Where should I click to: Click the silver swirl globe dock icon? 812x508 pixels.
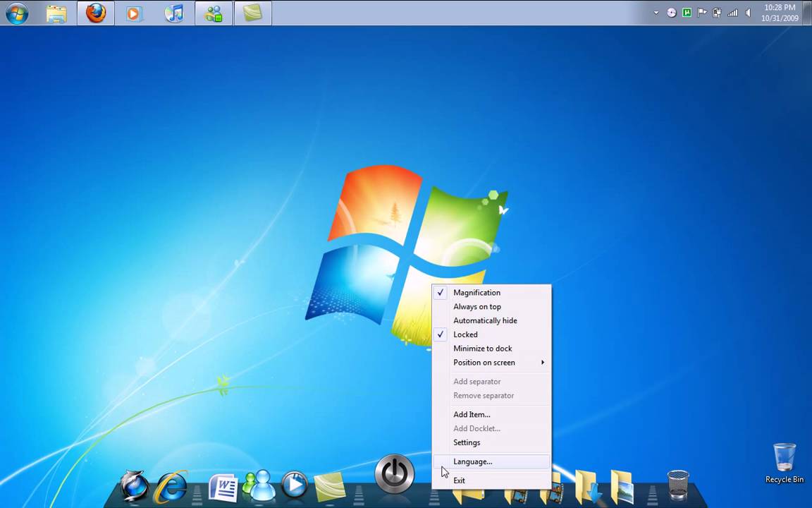tap(135, 485)
